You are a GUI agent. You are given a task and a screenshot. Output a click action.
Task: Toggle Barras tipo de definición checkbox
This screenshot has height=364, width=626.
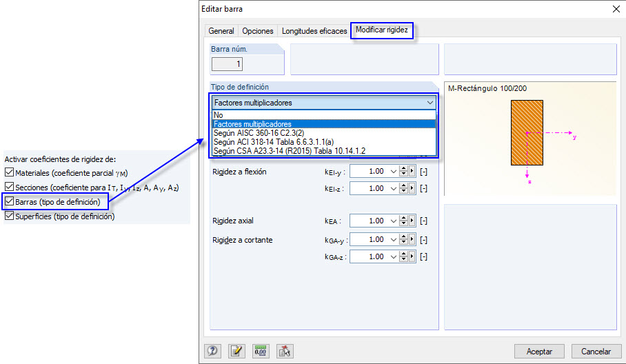coord(9,201)
